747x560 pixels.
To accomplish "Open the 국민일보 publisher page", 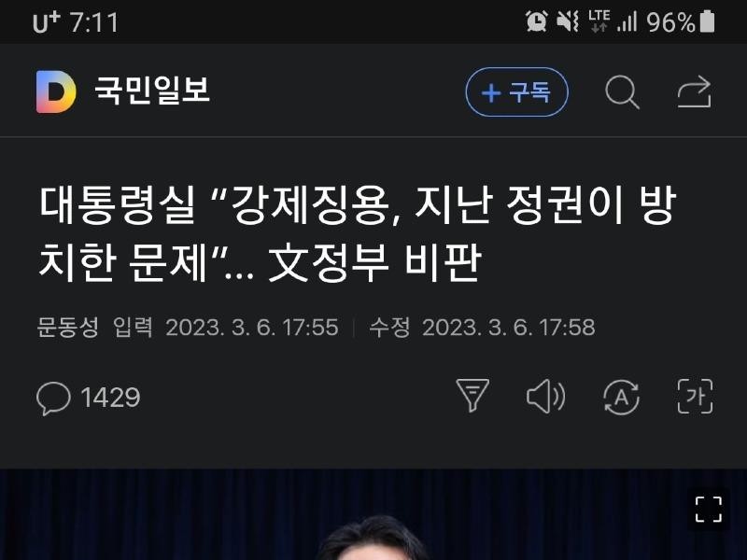I will point(152,90).
